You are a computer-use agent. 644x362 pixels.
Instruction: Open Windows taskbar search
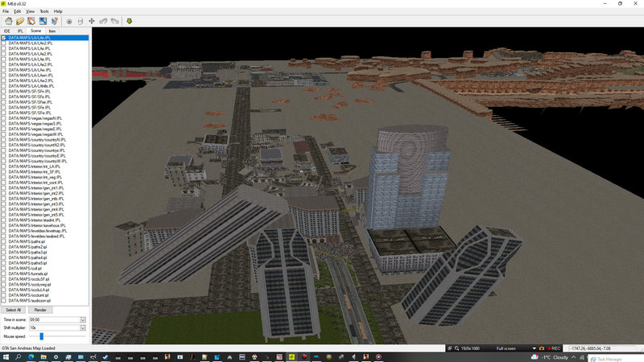pos(18,357)
